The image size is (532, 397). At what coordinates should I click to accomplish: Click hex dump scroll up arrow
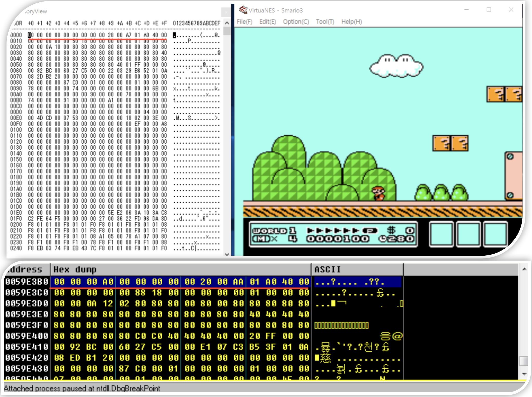tap(524, 269)
